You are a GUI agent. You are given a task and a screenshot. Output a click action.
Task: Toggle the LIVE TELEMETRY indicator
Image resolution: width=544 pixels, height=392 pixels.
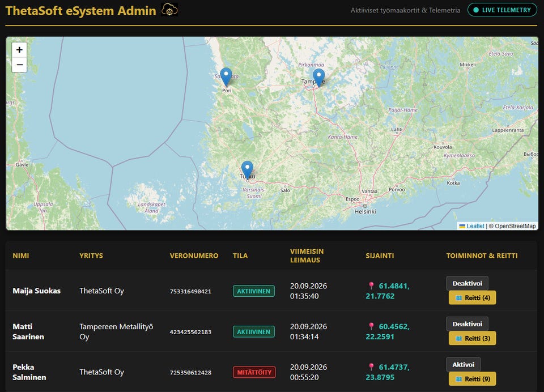point(502,10)
